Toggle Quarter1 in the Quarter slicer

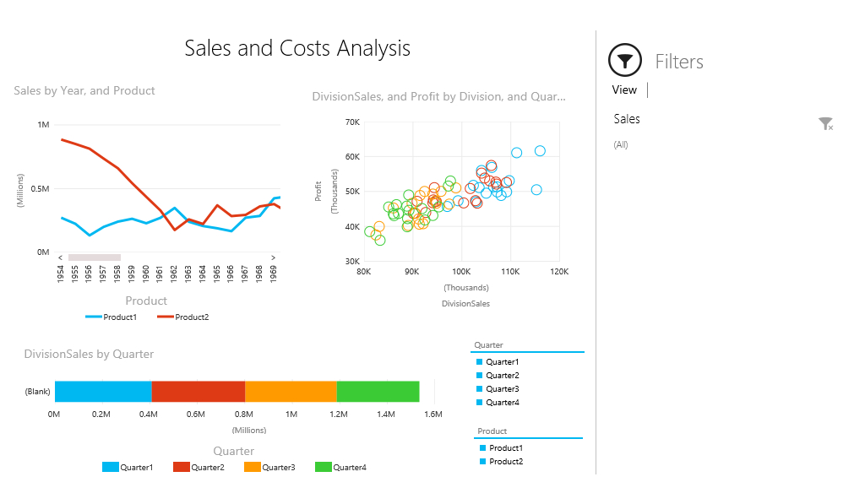480,362
